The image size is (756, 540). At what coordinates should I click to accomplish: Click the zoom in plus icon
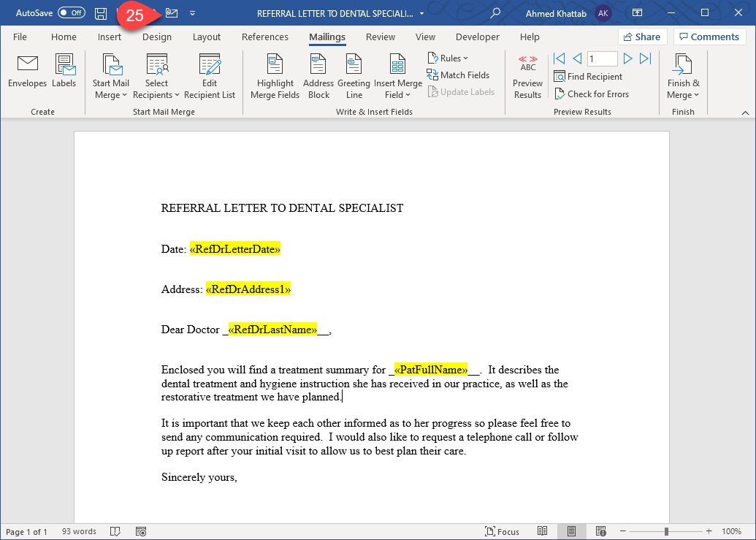pyautogui.click(x=709, y=531)
